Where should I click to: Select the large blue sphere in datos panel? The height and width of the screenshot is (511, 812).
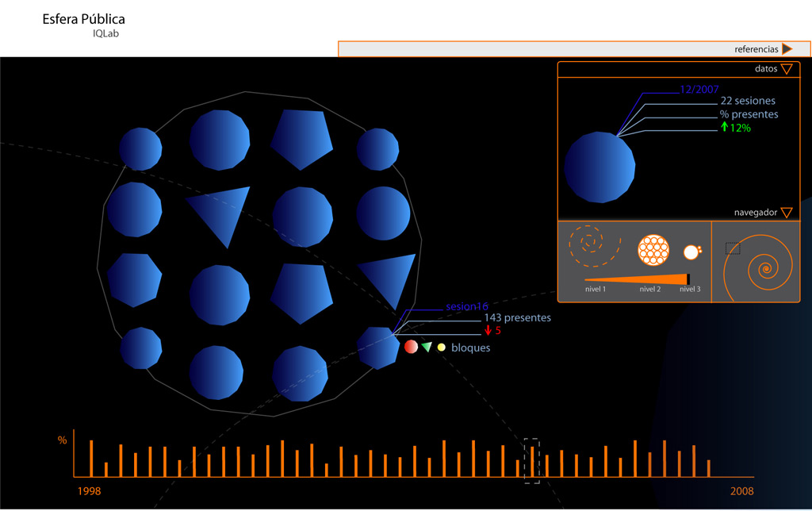pyautogui.click(x=599, y=167)
